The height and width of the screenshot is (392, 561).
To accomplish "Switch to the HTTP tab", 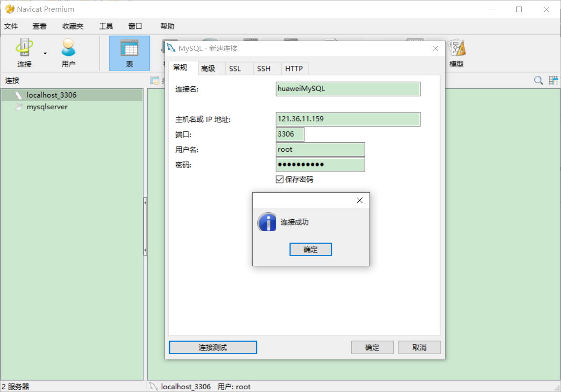I will click(295, 69).
